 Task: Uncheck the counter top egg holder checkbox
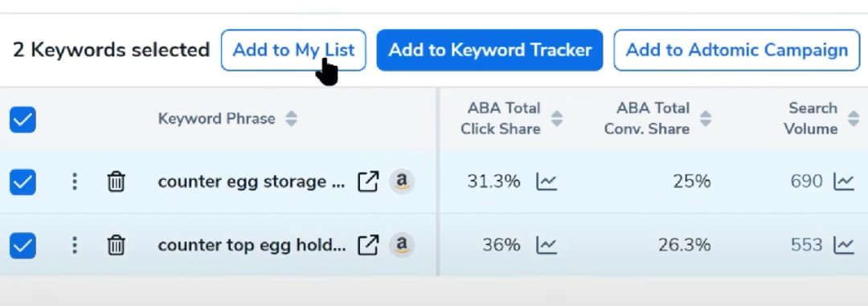coord(23,245)
